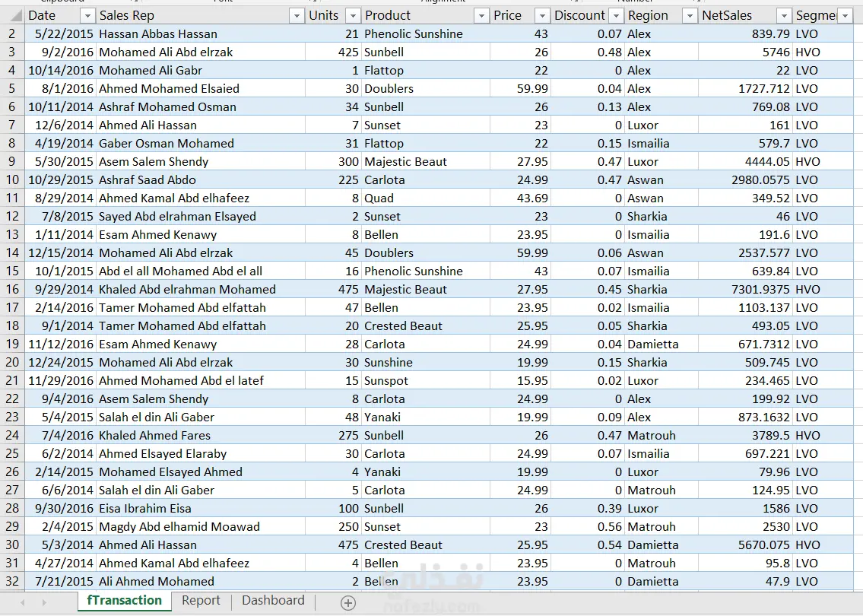Viewport: 863px width, 616px height.
Task: Select cell Ahmed Mohamed Elsaied
Action: (x=201, y=89)
